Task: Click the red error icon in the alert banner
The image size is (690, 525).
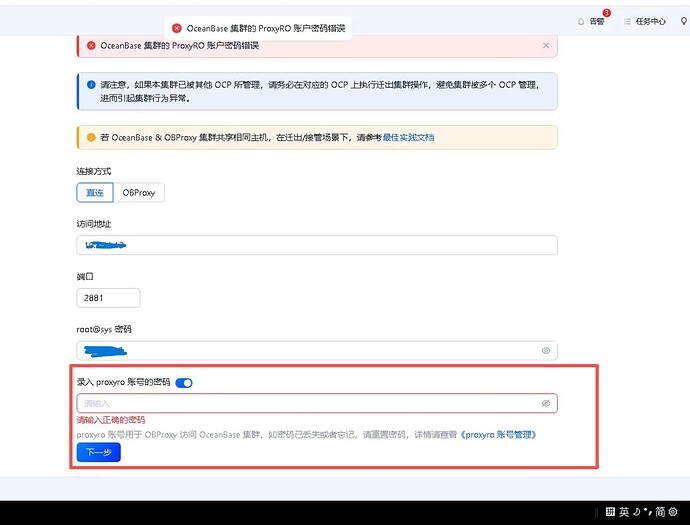Action: 91,45
